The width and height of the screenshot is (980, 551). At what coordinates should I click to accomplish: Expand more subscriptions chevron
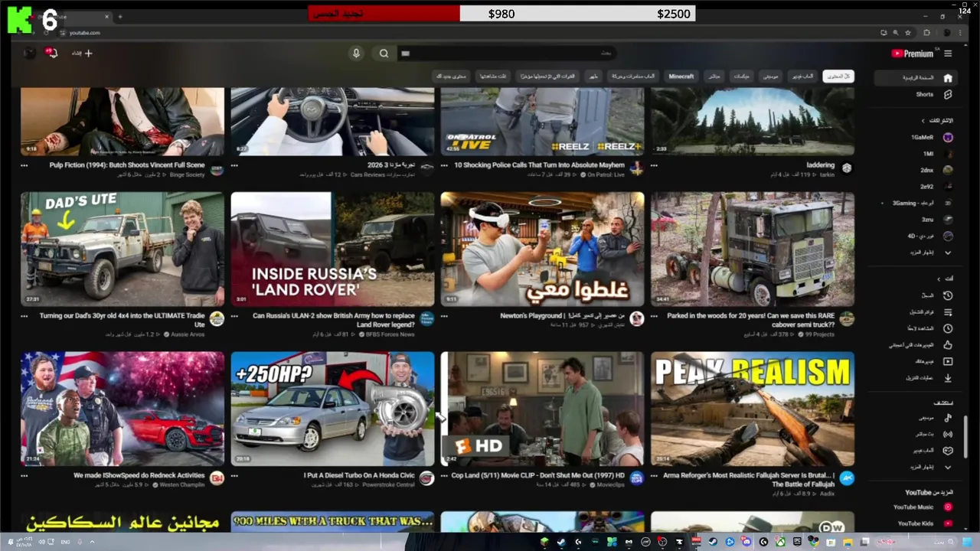[x=948, y=253]
